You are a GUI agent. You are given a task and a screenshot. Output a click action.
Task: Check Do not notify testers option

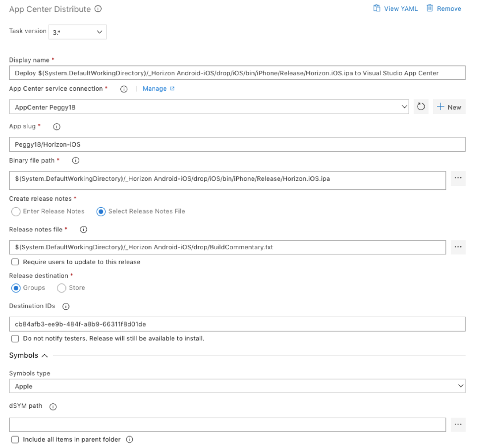pyautogui.click(x=15, y=338)
